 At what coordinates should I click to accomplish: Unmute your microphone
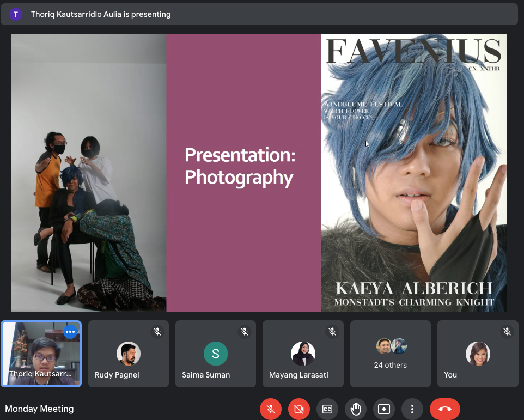271,409
